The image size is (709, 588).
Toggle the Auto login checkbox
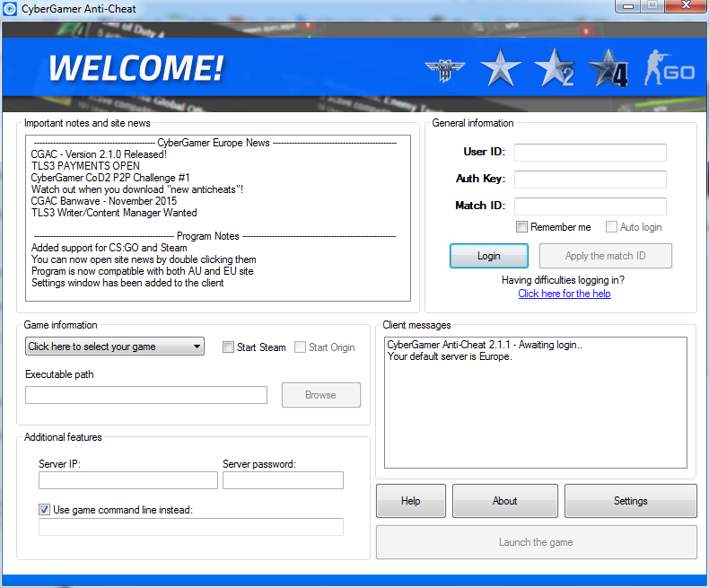point(611,226)
